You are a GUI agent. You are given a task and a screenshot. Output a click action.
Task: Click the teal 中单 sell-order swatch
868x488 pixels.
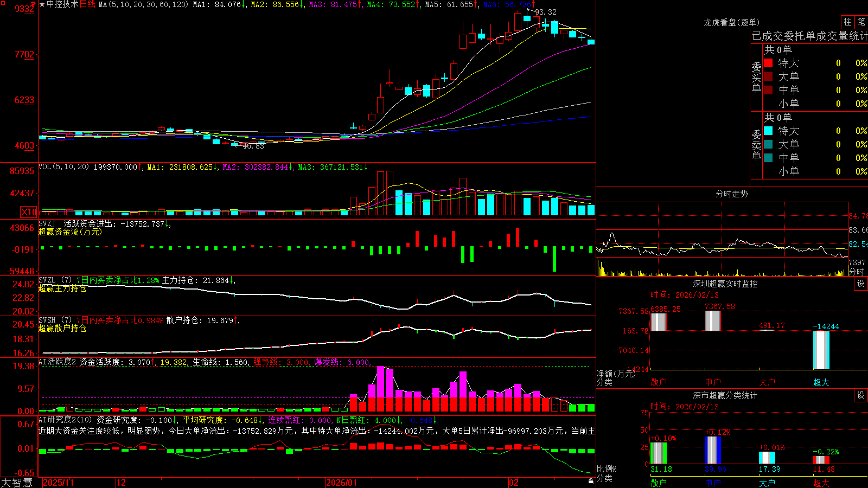768,158
